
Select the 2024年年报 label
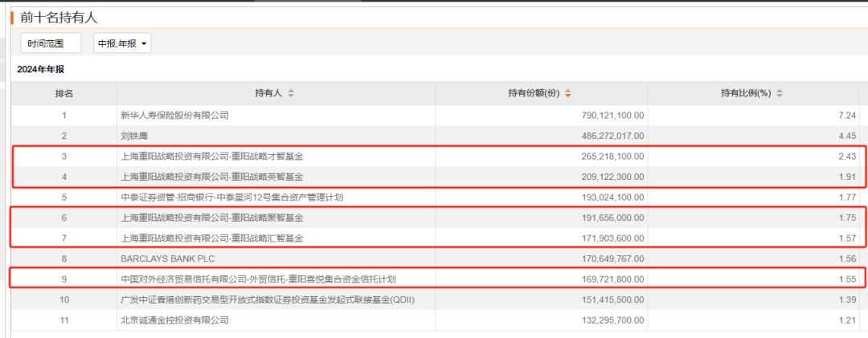(40, 70)
